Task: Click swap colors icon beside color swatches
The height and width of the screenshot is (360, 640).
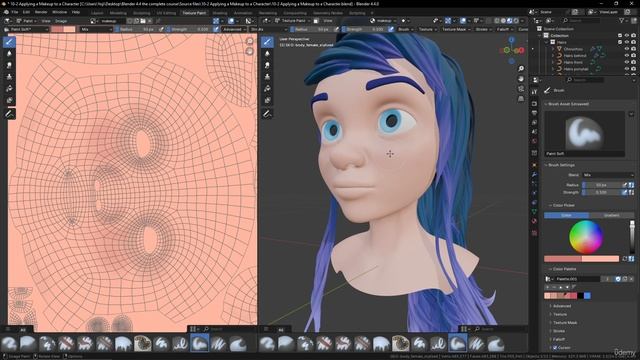Action: pyautogui.click(x=624, y=258)
